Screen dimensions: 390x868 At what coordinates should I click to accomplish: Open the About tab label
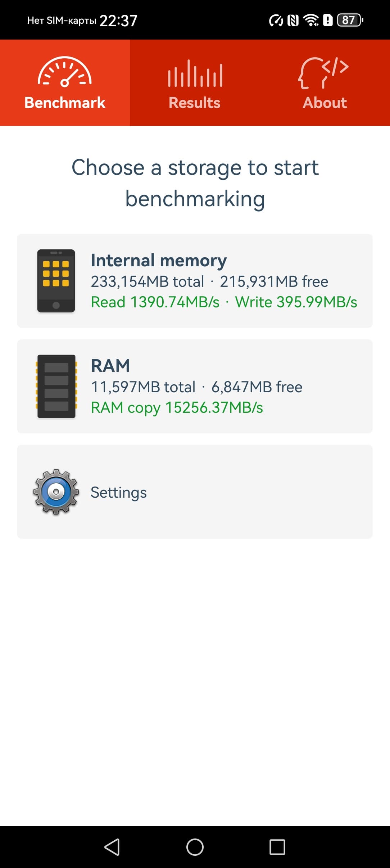point(325,103)
